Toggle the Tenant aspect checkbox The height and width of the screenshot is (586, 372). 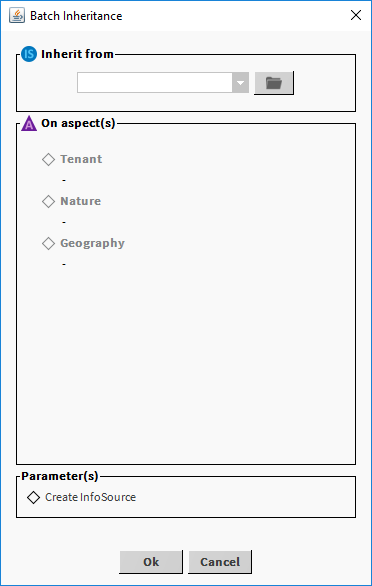[x=48, y=160]
